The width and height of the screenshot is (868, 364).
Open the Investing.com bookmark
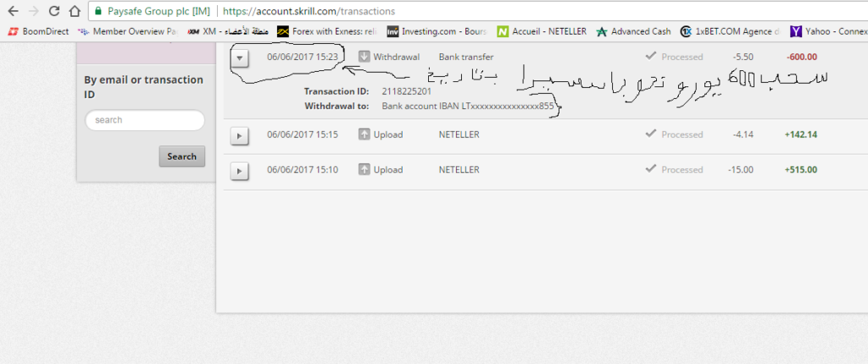click(436, 32)
